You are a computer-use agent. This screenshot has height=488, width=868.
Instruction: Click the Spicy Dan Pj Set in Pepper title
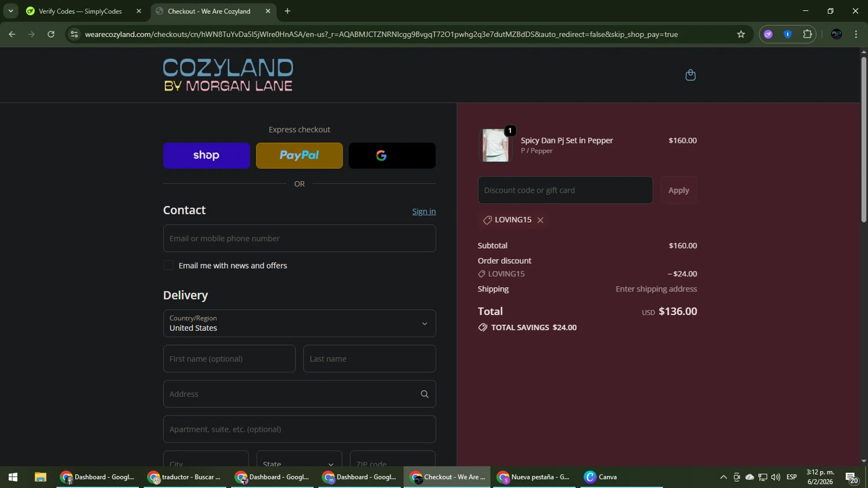pyautogui.click(x=567, y=141)
